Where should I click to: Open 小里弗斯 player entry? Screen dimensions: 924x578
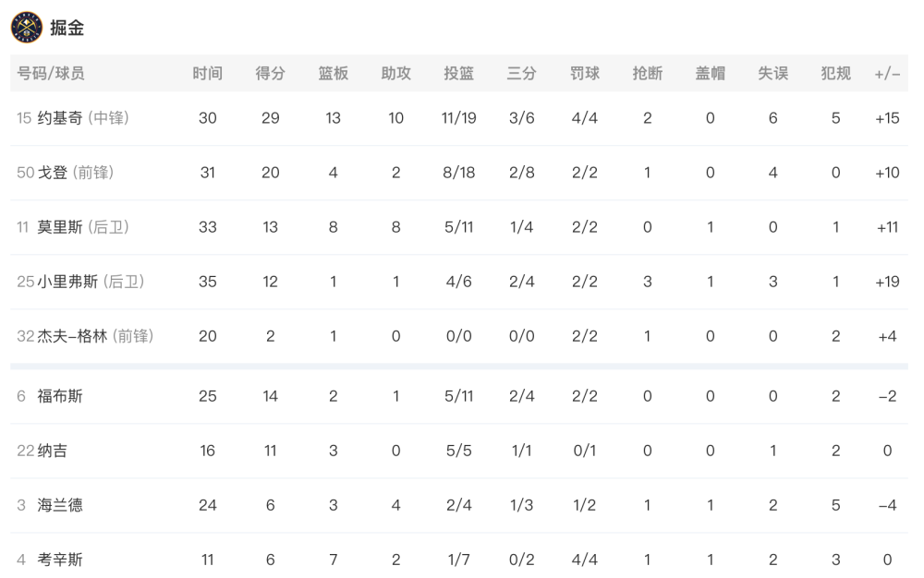pyautogui.click(x=67, y=282)
